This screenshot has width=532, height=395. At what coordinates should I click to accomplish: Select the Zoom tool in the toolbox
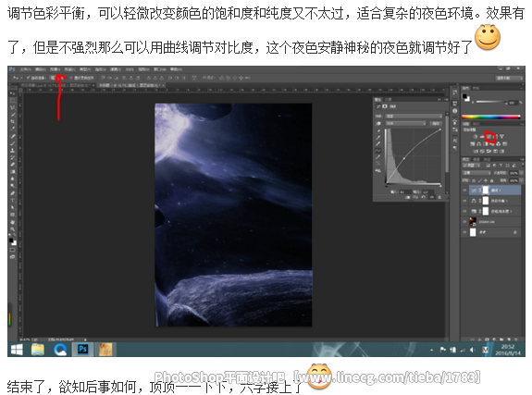point(13,229)
